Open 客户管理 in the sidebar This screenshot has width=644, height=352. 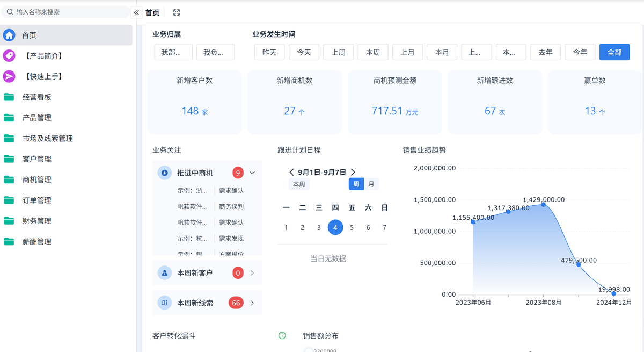click(x=36, y=159)
